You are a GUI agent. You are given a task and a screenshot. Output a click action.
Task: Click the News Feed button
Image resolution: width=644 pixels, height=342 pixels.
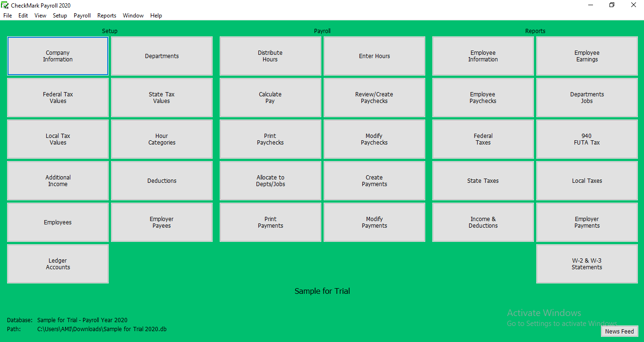pyautogui.click(x=619, y=332)
